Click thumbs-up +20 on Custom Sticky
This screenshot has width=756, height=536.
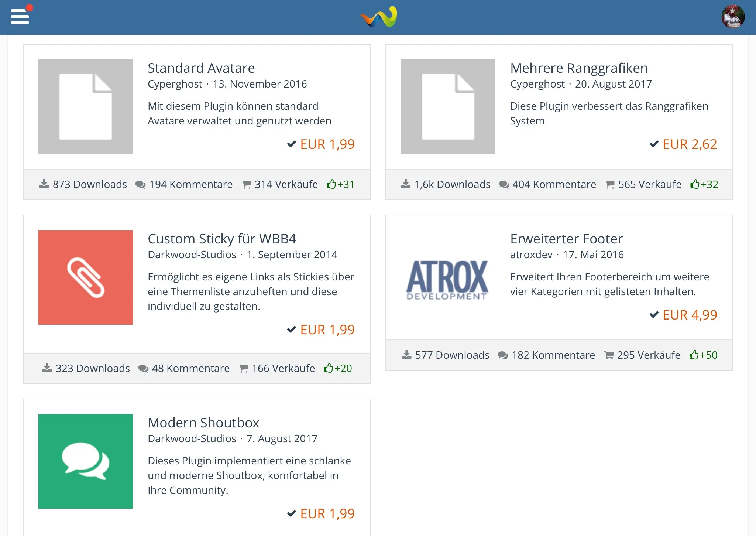click(x=329, y=368)
